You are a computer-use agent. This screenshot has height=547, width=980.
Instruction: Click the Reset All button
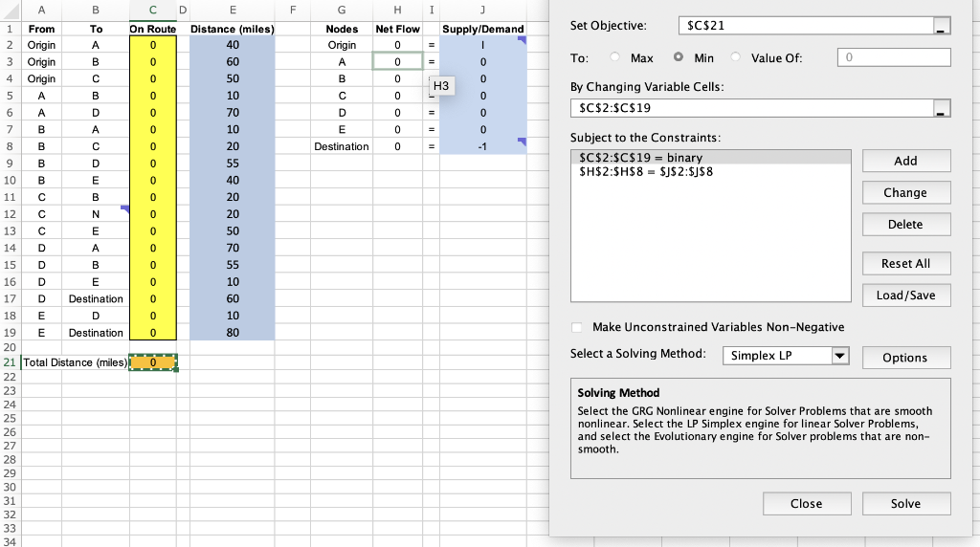906,264
